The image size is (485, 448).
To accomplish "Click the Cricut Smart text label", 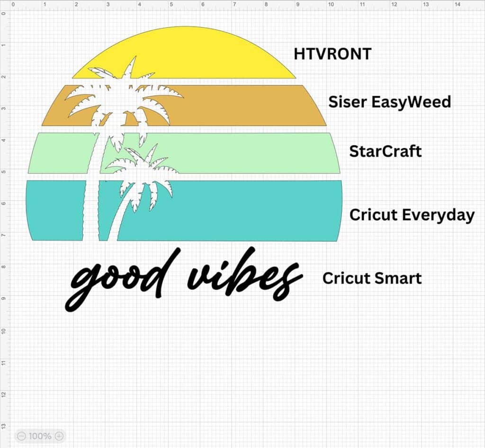I will [372, 278].
